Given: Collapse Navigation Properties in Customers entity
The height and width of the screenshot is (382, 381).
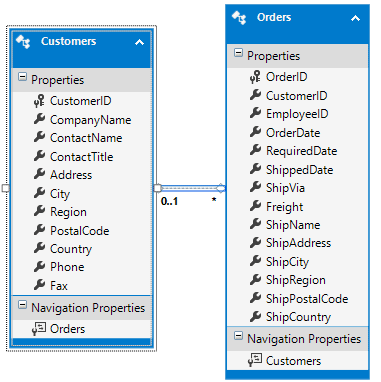Looking at the screenshot, I should pyautogui.click(x=22, y=305).
